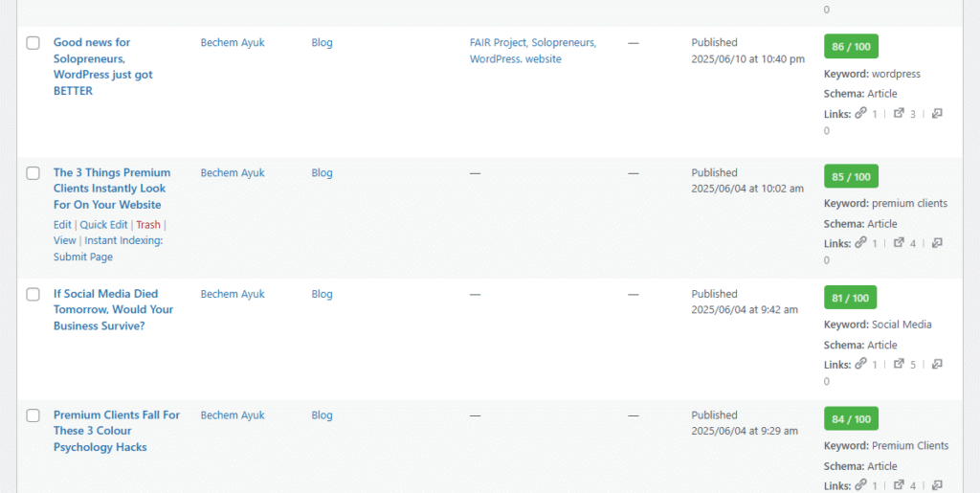Select checkbox for Good news for Solopreneurs post
This screenshot has width=980, height=493.
pos(33,43)
